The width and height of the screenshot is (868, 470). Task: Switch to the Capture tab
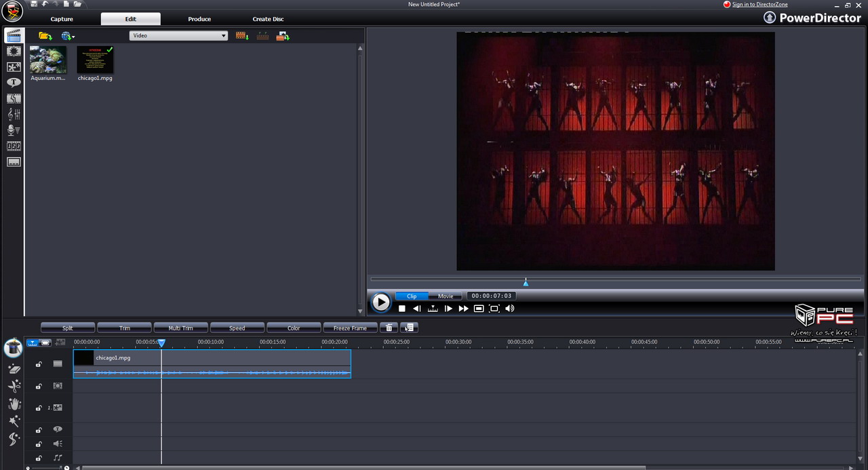[x=62, y=19]
